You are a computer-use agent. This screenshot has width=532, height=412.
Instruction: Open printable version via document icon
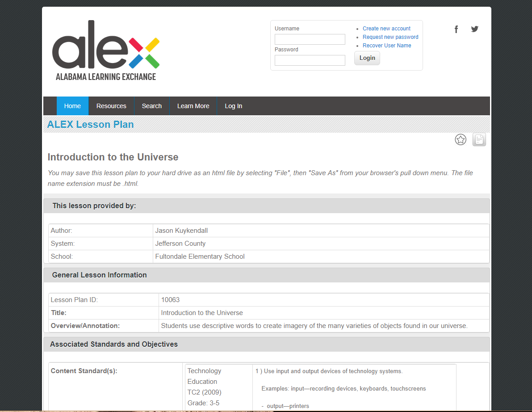479,139
